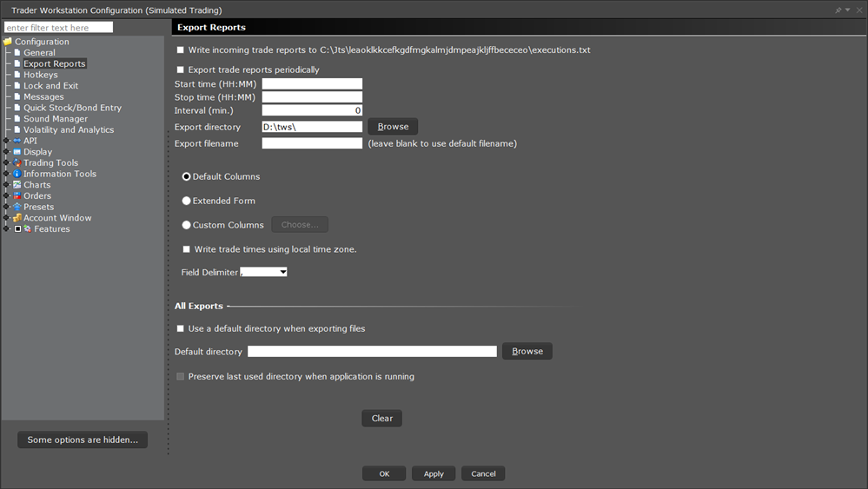The width and height of the screenshot is (868, 489).
Task: Open Lock and Exit settings
Action: [x=51, y=86]
